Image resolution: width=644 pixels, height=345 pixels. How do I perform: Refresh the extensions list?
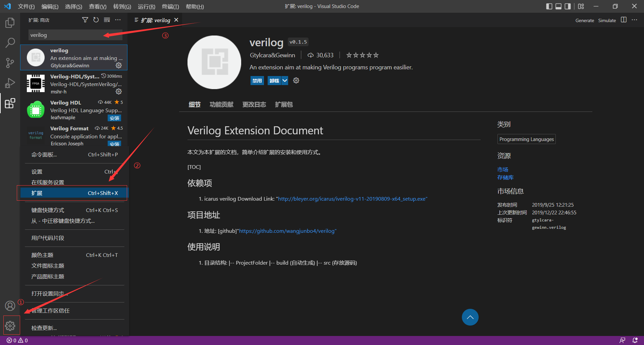(96, 20)
